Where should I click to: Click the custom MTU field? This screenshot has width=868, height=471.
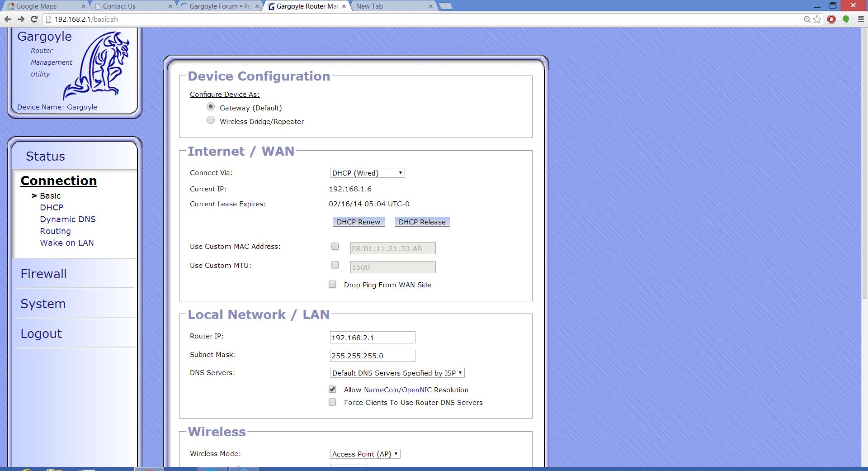pyautogui.click(x=393, y=267)
